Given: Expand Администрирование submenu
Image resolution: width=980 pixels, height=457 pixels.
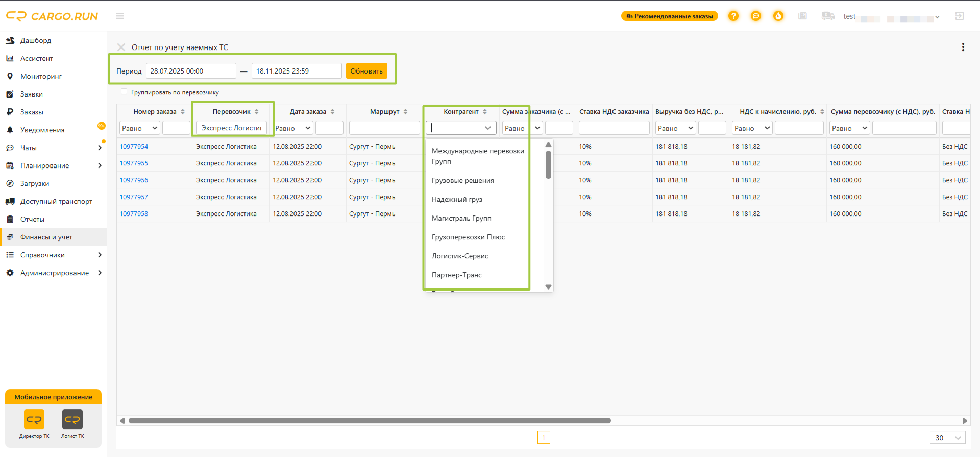Looking at the screenshot, I should [100, 273].
